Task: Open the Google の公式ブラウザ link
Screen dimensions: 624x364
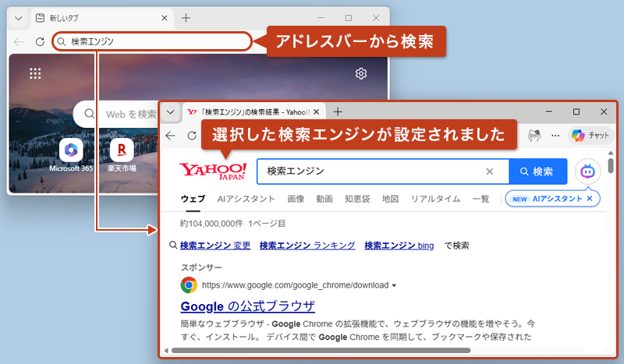Action: point(247,306)
